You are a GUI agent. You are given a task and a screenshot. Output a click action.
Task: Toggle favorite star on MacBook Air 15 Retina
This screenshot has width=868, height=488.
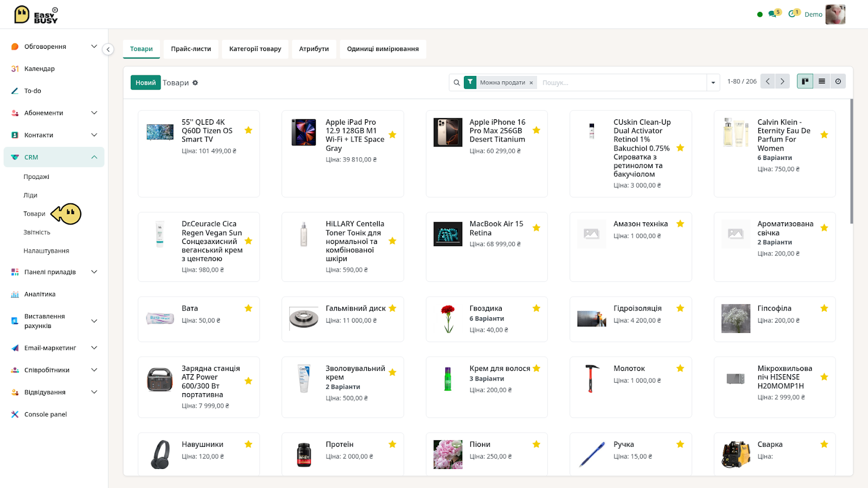click(x=537, y=228)
